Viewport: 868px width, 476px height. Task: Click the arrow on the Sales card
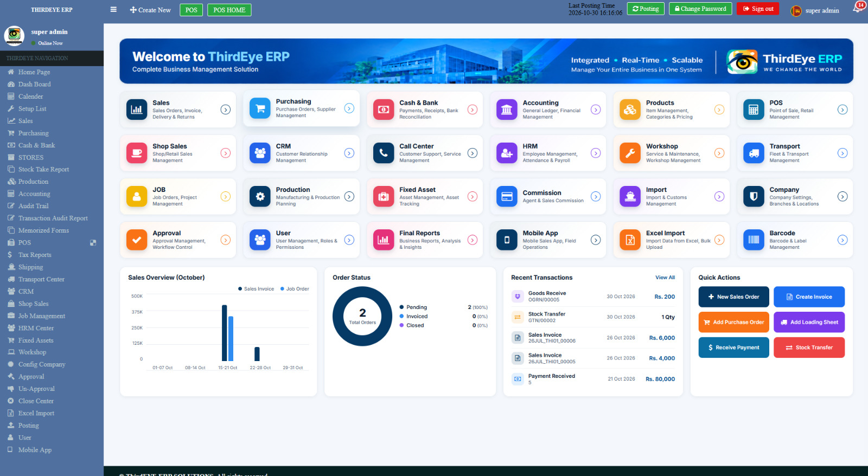point(226,110)
